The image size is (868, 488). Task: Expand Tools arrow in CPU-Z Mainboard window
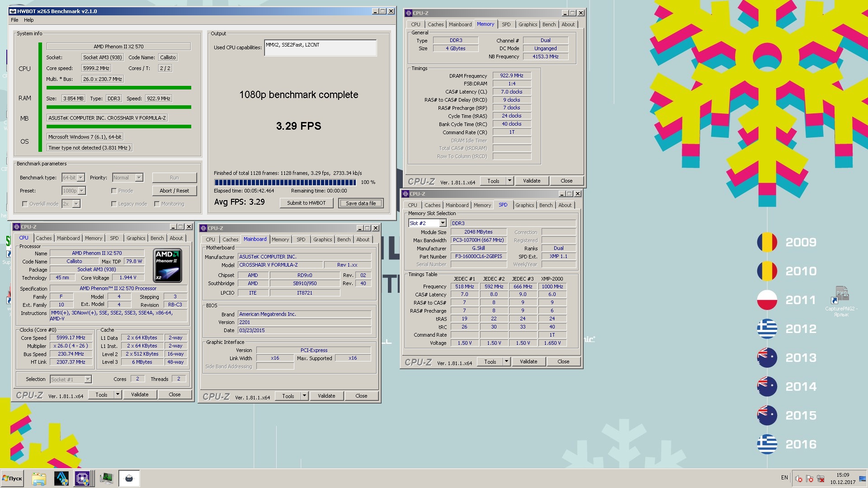point(304,396)
